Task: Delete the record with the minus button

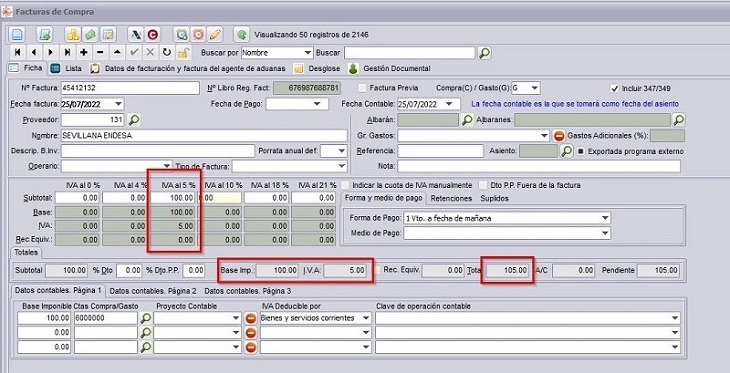Action: (x=101, y=52)
